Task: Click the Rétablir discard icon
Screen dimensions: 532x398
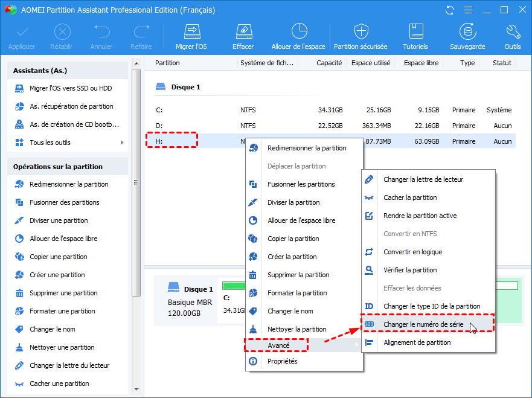Action: pyautogui.click(x=62, y=32)
